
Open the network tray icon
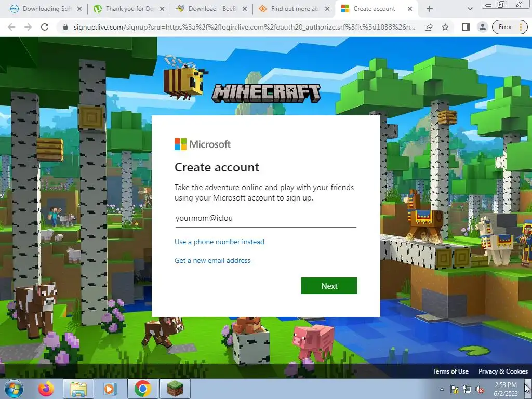click(467, 389)
